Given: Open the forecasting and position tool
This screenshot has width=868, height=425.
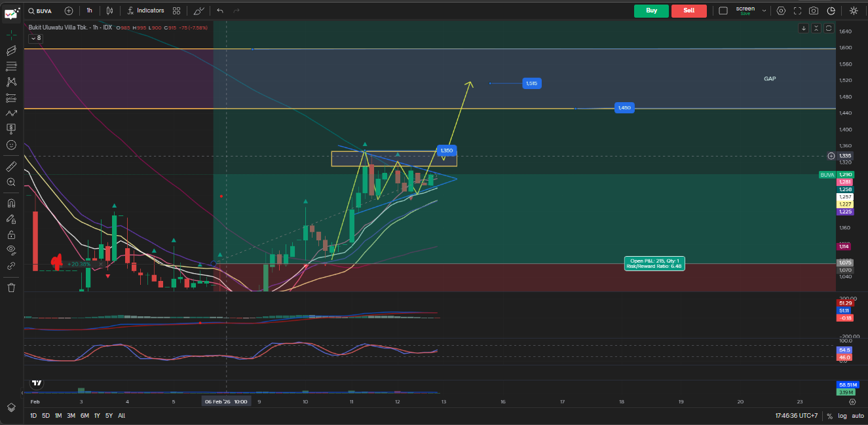Looking at the screenshot, I should (11, 98).
